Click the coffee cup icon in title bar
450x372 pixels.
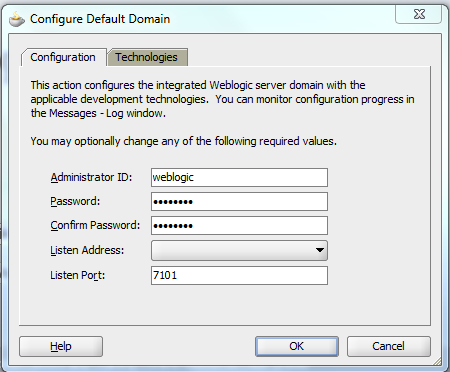[x=17, y=19]
